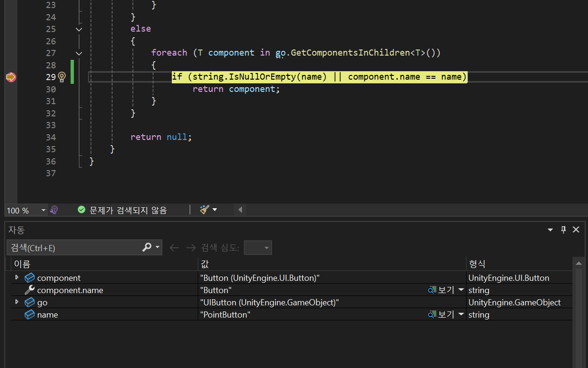Click the "문제가 검색되지 않음" status text
Screen dimensions: 588x368
[128, 210]
